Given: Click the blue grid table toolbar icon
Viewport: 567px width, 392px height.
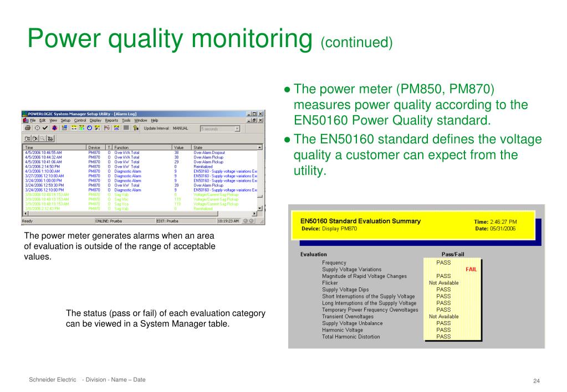Looking at the screenshot, I should pos(64,128).
